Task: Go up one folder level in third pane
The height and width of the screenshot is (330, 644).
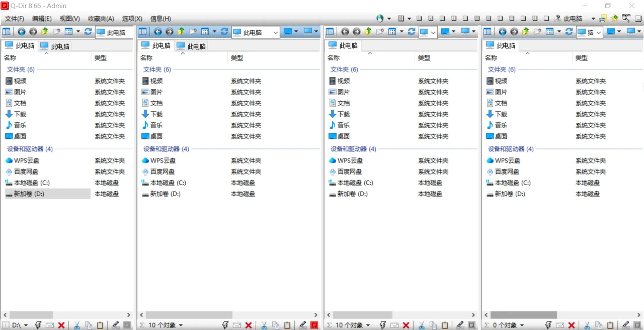Action: tap(368, 32)
